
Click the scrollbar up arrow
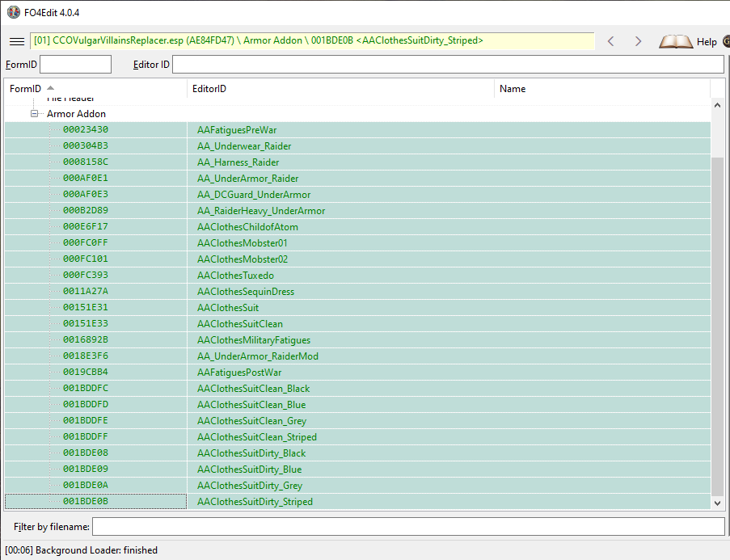(717, 105)
